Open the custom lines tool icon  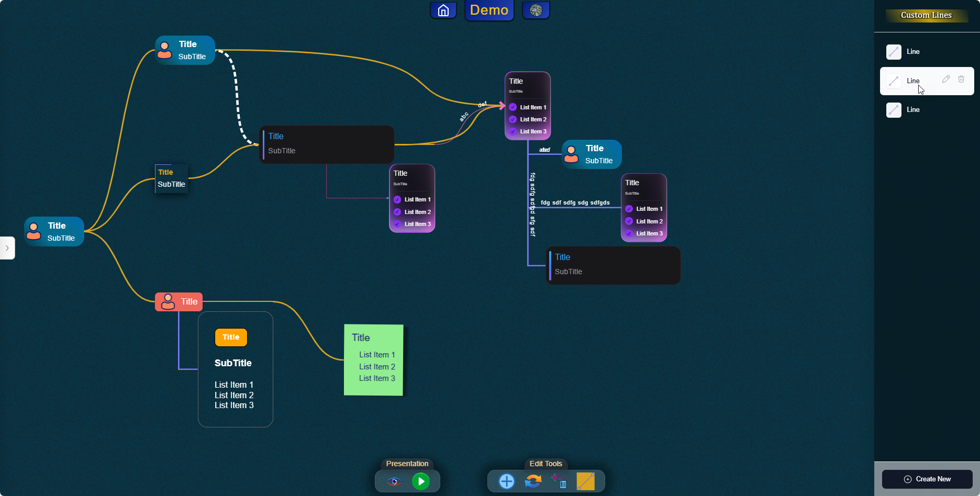(585, 481)
